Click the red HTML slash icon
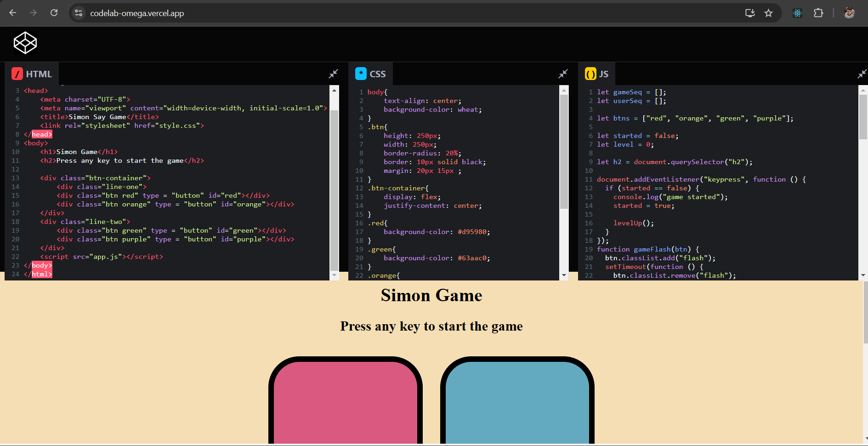The height and width of the screenshot is (446, 868). [x=17, y=74]
